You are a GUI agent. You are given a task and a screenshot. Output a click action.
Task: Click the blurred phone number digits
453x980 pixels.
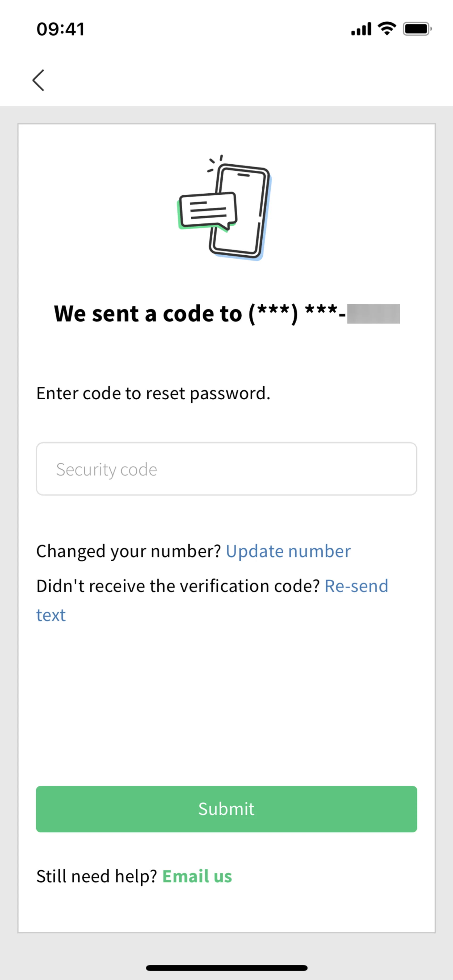point(373,314)
